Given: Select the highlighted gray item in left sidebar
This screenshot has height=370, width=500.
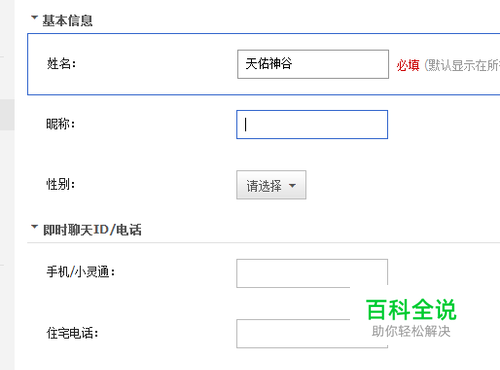Looking at the screenshot, I should pos(7,114).
